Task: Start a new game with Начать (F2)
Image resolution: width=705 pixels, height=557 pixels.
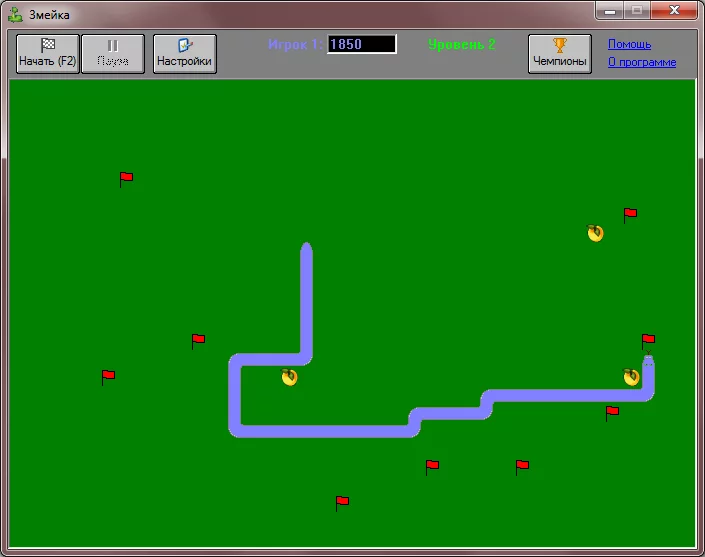Action: tap(48, 53)
